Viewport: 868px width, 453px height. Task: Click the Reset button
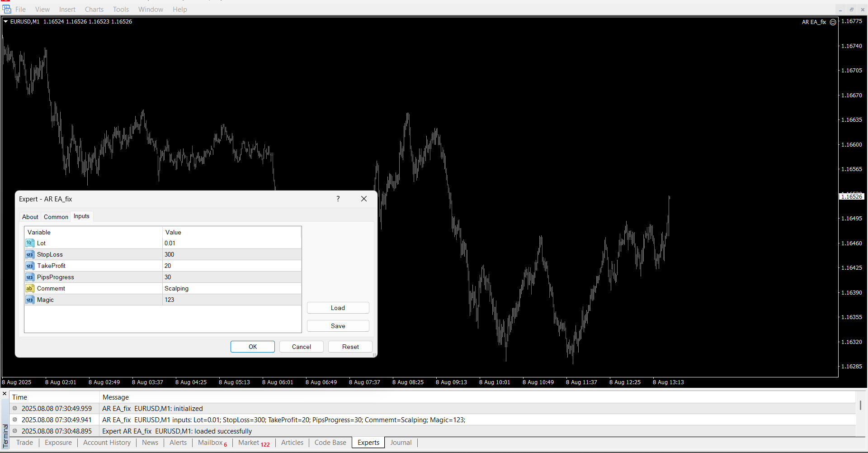(x=350, y=347)
